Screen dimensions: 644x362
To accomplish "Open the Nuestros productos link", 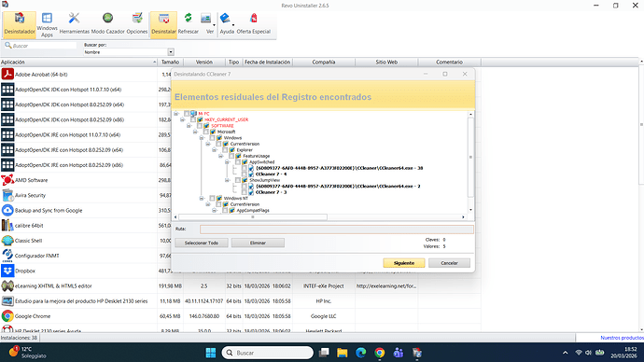I will (622, 338).
